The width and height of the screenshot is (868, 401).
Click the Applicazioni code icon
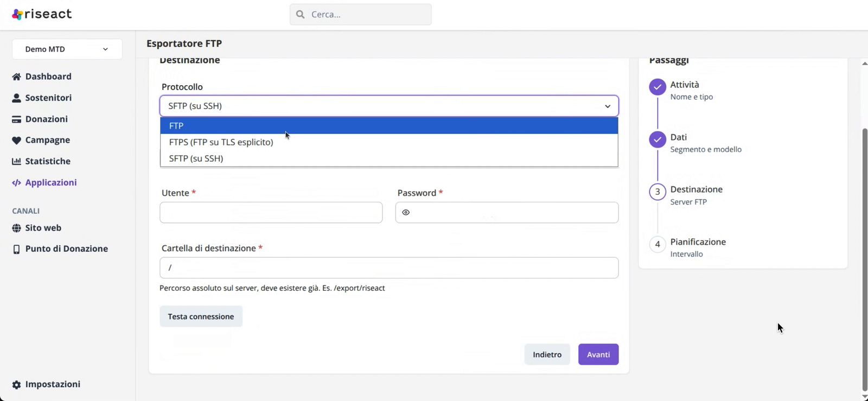pyautogui.click(x=16, y=183)
